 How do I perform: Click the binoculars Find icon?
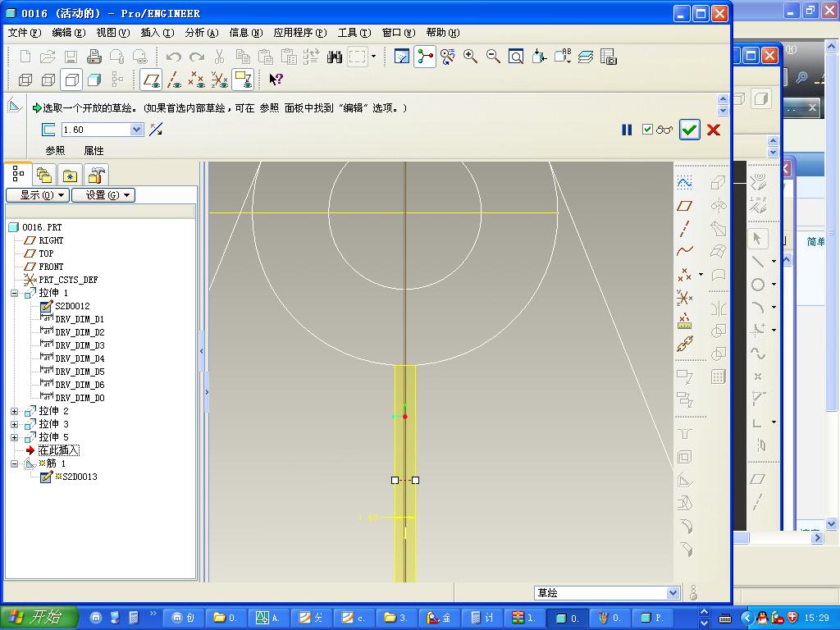coord(335,57)
